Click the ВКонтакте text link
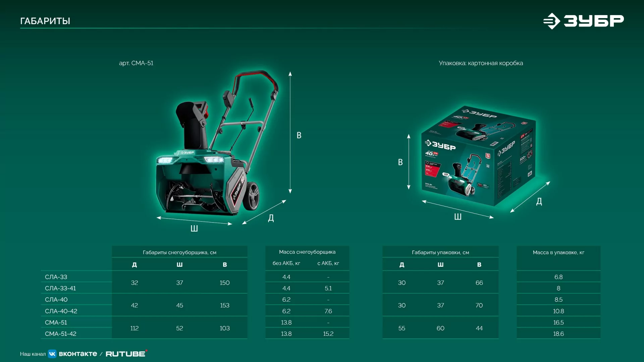Screen dimensions: 644x362 [78, 354]
